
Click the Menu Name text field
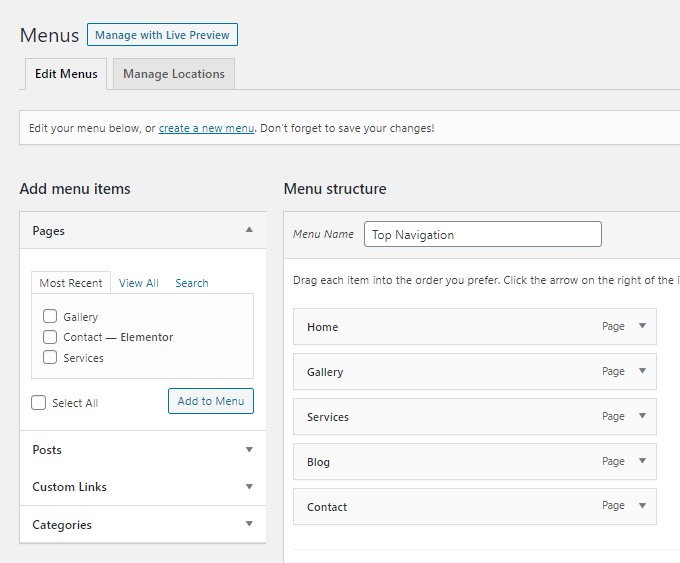(482, 234)
